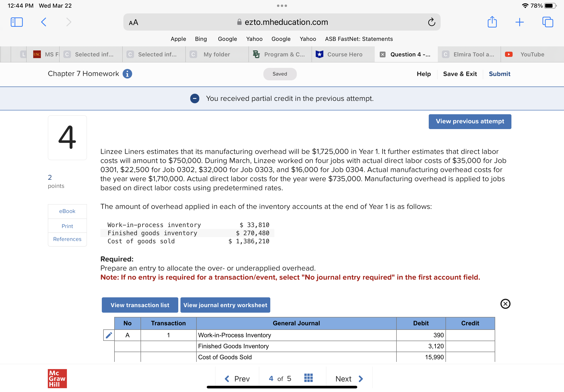Viewport: 564px width, 392px height.
Task: Close the journal table with X icon
Action: click(x=505, y=304)
